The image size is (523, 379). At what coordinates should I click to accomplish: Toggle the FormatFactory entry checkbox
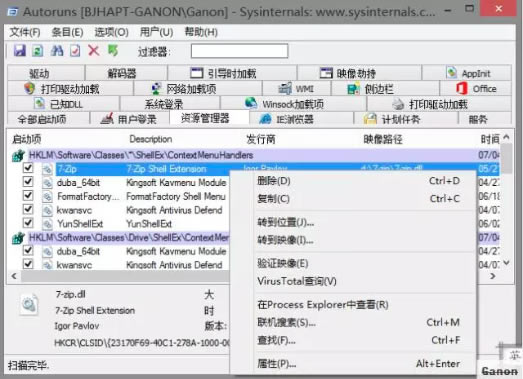click(x=28, y=196)
